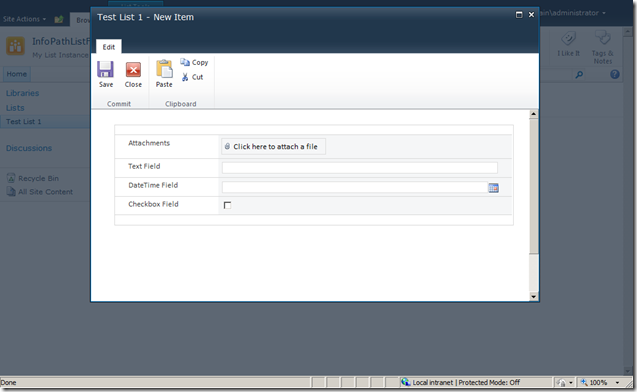Open the administrator user menu dropdown
The height and width of the screenshot is (392, 637).
click(x=573, y=13)
